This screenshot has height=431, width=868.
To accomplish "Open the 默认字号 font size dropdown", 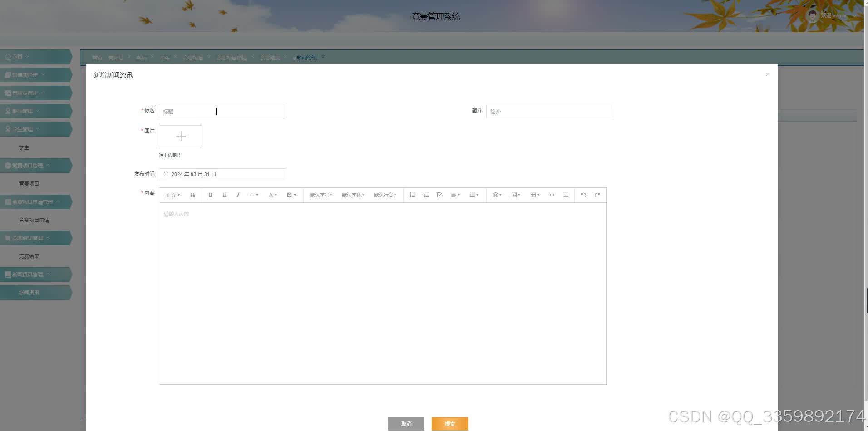I will tap(321, 195).
